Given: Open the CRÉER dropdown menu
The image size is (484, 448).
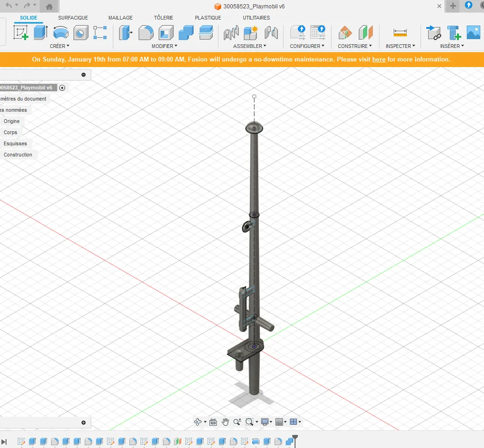Looking at the screenshot, I should [x=60, y=46].
